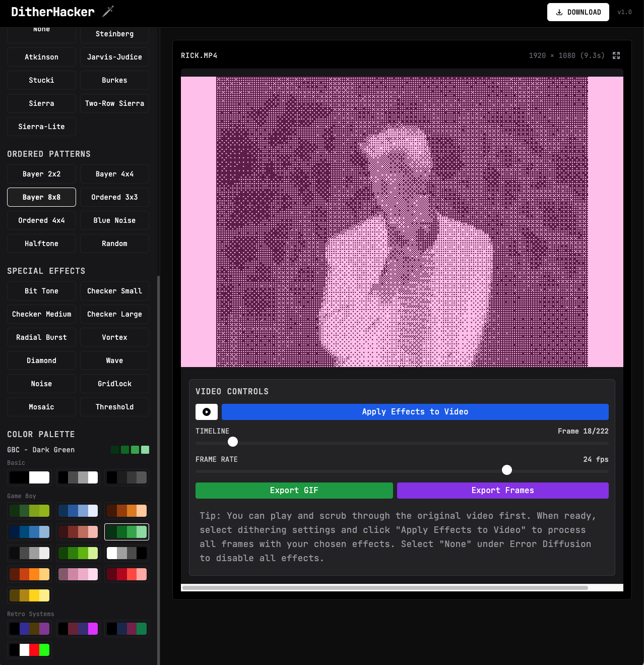Choose Random dithering pattern

pos(114,244)
